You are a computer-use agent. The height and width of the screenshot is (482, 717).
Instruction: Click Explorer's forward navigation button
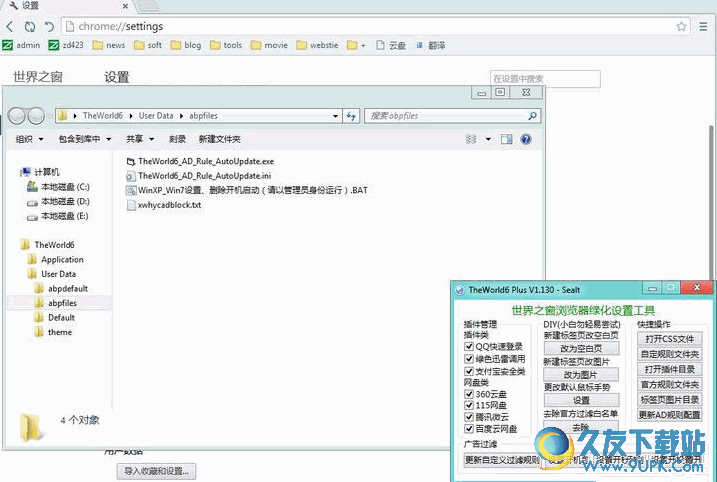click(36, 116)
